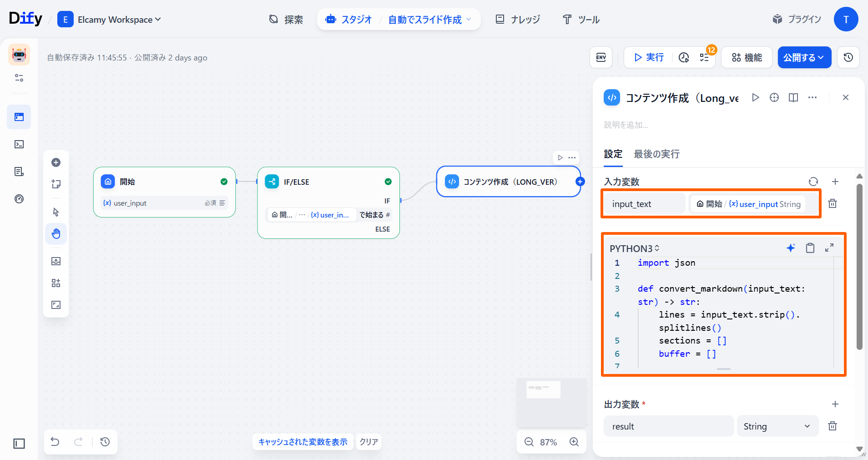Click the ENV environment variables icon
The width and height of the screenshot is (868, 460).
pos(601,57)
